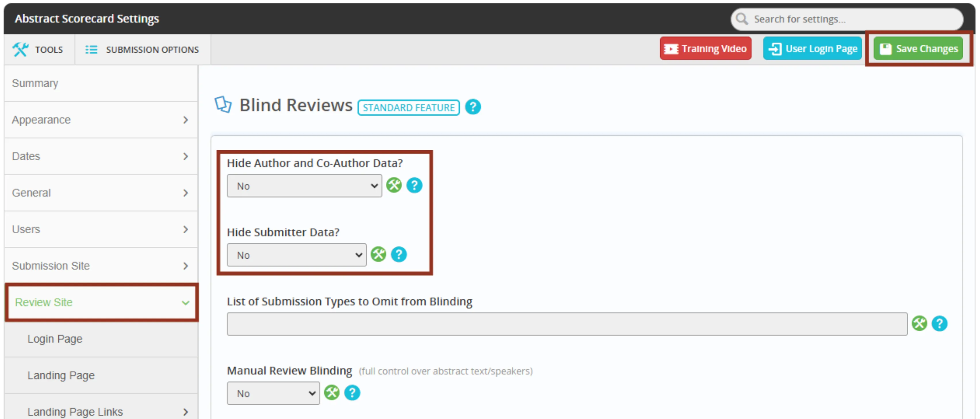Viewport: 980px width, 419px height.
Task: Click tools icon beside Submission Types to Omit field
Action: [x=919, y=324]
